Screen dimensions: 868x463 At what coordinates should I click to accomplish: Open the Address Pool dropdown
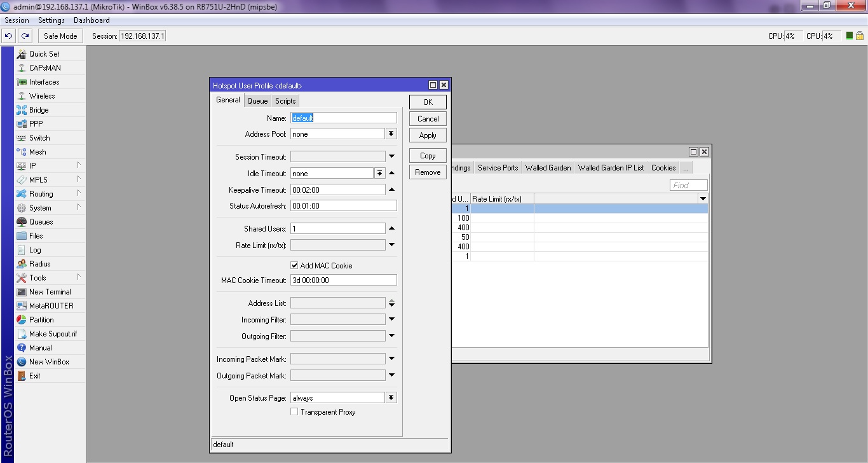pos(391,134)
